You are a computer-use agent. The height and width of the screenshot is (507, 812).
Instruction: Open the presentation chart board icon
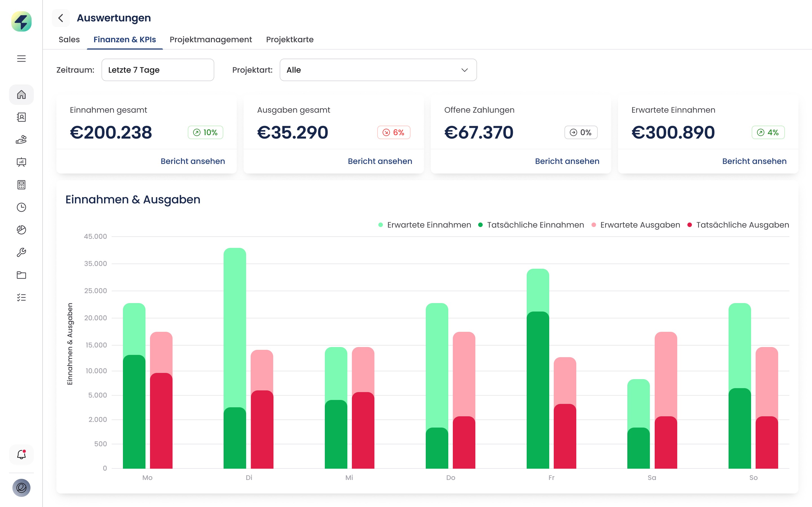[21, 162]
